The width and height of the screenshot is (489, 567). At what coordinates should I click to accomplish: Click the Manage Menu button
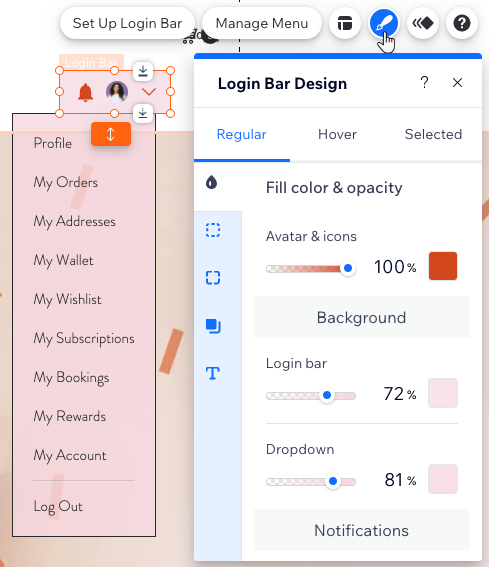(x=262, y=24)
